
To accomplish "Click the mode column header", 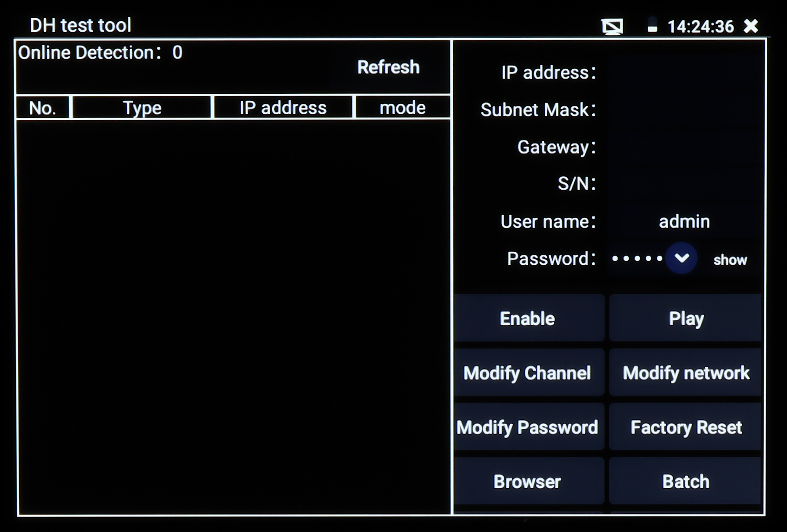I will tap(402, 108).
